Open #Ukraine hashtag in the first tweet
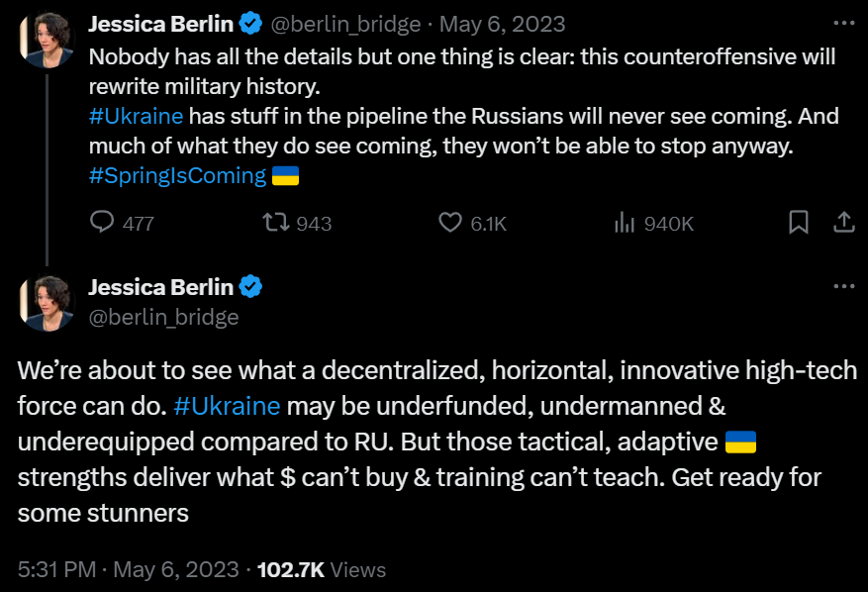This screenshot has width=868, height=592. [136, 116]
